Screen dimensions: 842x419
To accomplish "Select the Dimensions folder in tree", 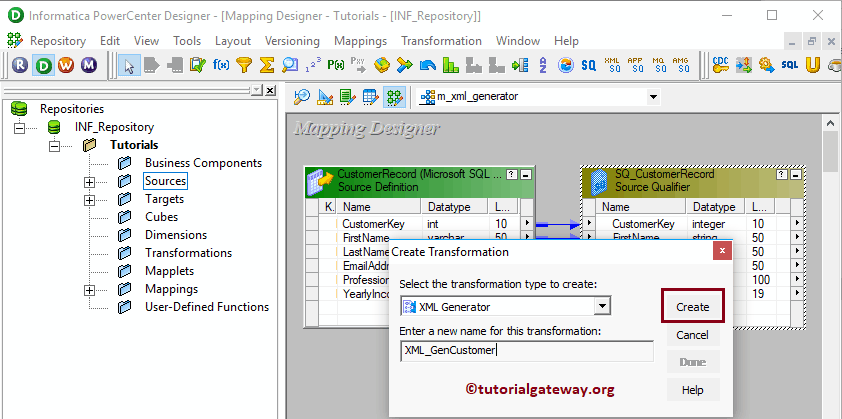I will click(176, 235).
